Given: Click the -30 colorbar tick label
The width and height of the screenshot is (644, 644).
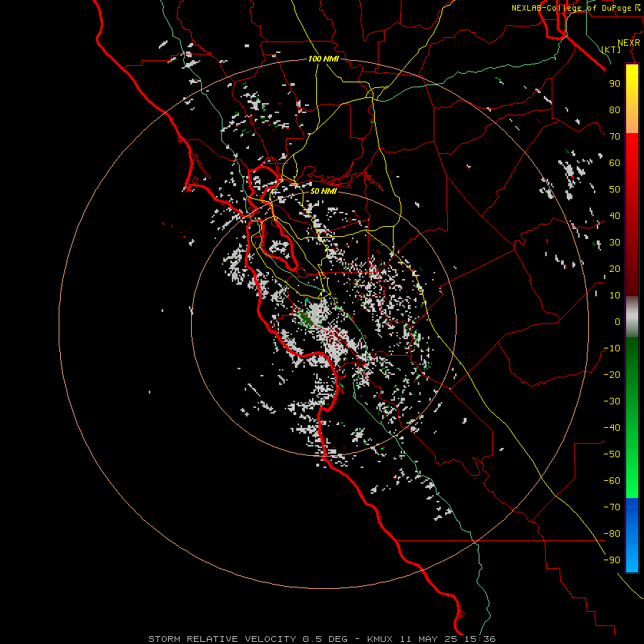Looking at the screenshot, I should click(612, 401).
